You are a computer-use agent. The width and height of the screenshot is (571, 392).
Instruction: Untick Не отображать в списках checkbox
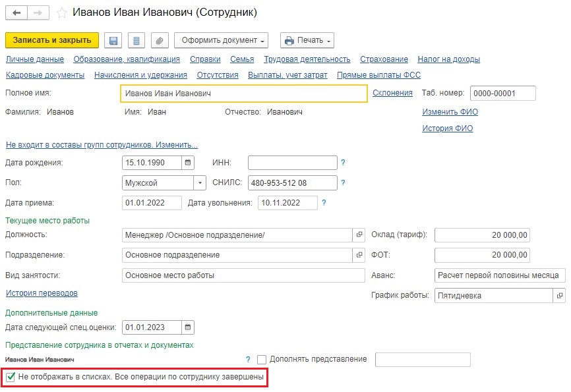(11, 377)
